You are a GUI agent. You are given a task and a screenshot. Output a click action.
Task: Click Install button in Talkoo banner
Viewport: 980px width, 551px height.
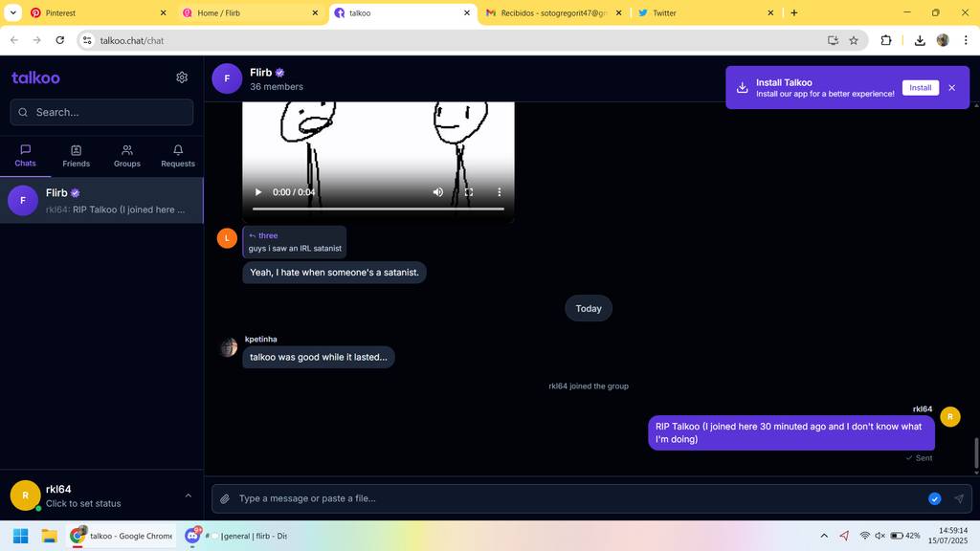coord(920,87)
